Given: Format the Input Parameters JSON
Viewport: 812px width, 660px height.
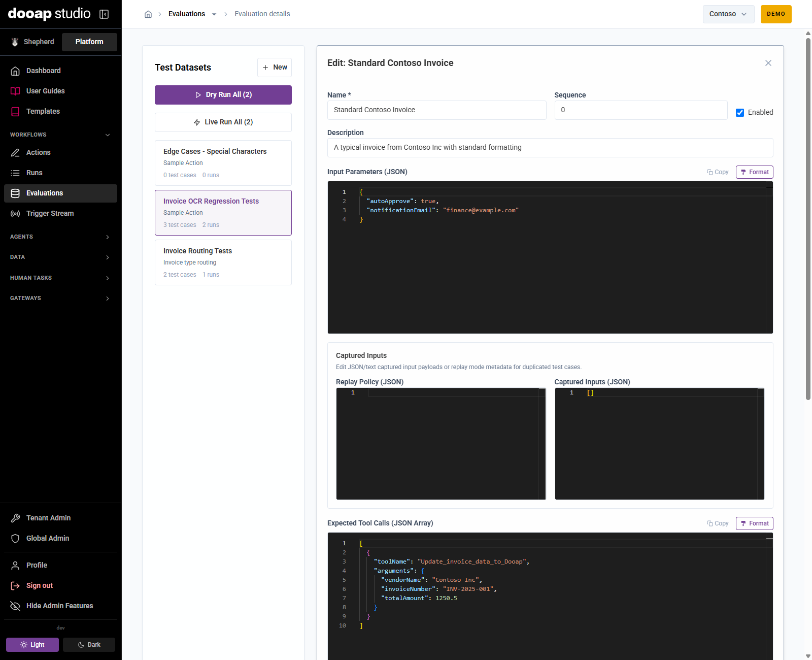Looking at the screenshot, I should pyautogui.click(x=755, y=172).
